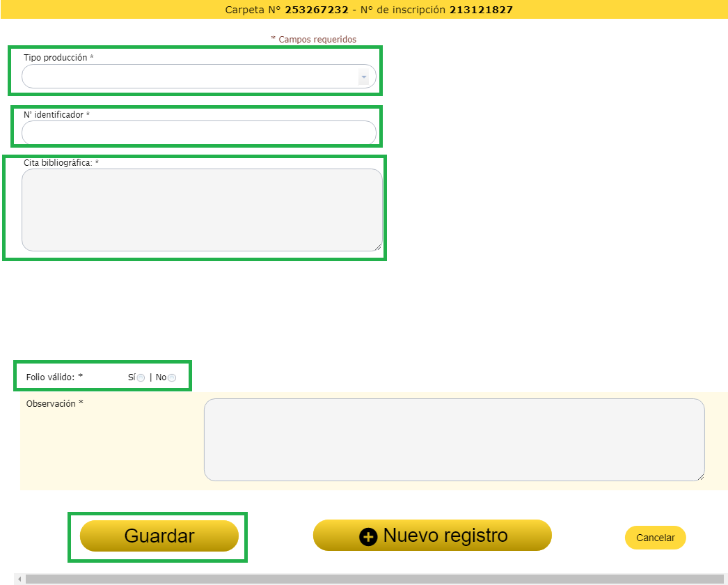
Task: Click the Carpeta number 253267232
Action: (x=317, y=10)
